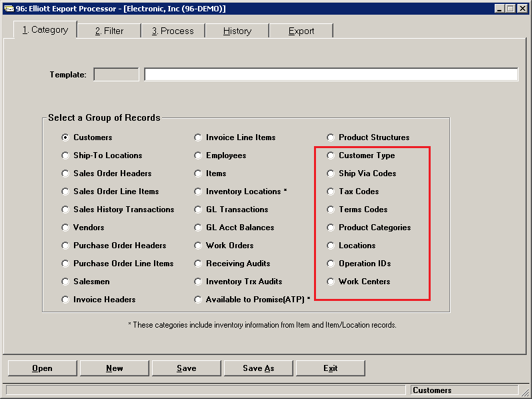Click the Save button
Image resolution: width=532 pixels, height=399 pixels.
[x=187, y=368]
